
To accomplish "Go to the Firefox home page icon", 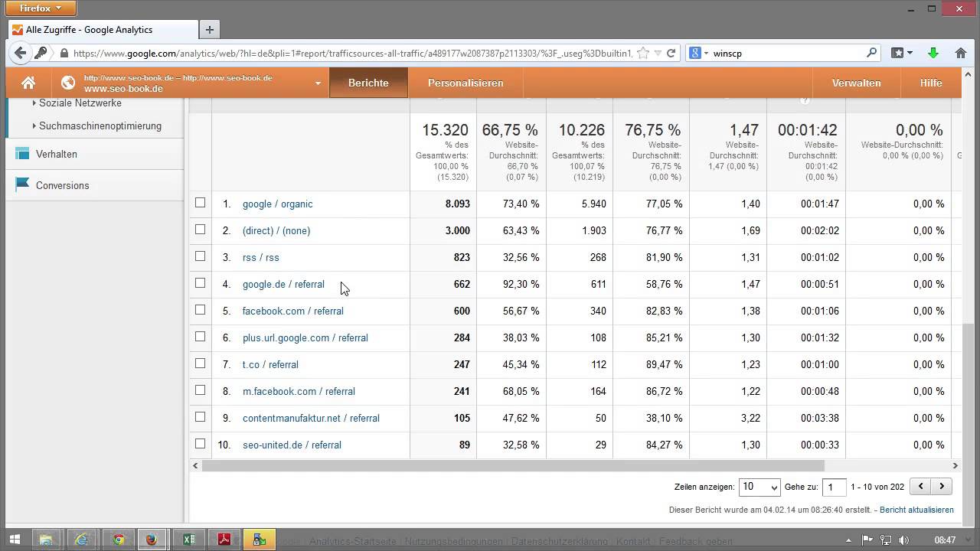I will pyautogui.click(x=961, y=53).
